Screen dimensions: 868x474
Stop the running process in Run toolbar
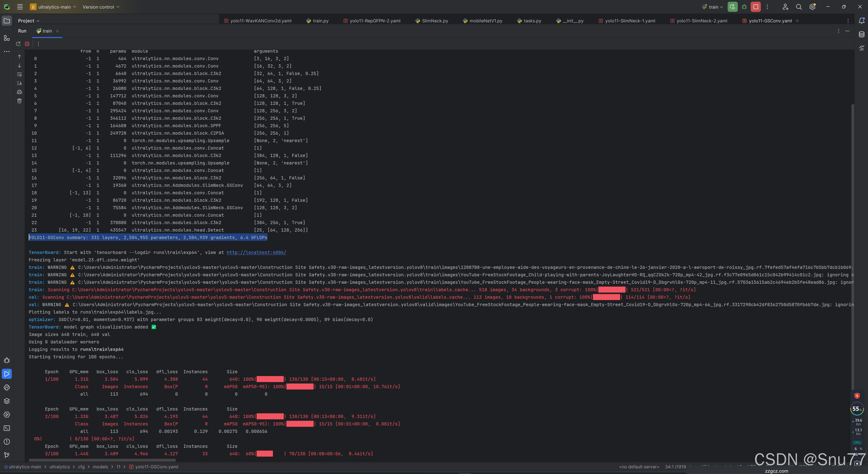click(27, 44)
